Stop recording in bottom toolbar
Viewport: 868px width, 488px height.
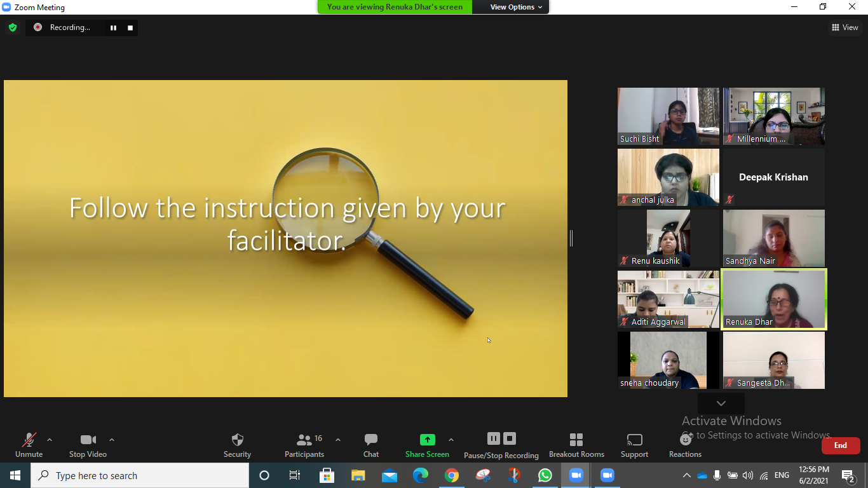coord(510,438)
